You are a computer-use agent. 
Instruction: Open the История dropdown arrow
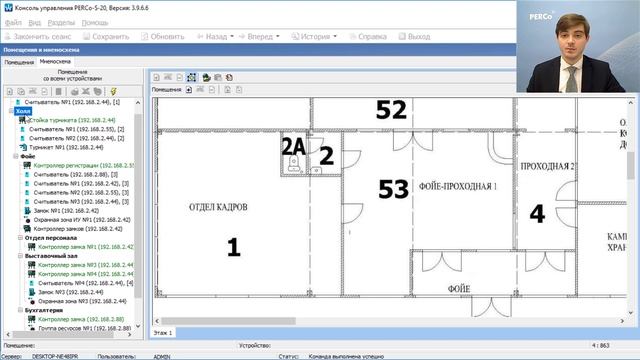tap(335, 36)
